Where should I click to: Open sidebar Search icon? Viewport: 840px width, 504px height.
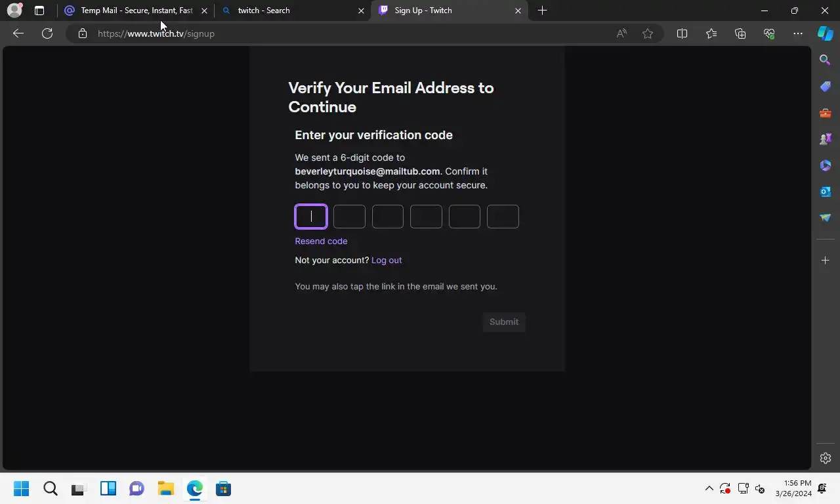click(x=826, y=60)
